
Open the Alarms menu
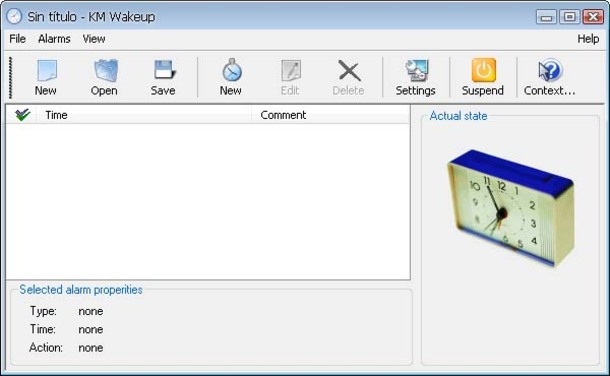[x=54, y=39]
